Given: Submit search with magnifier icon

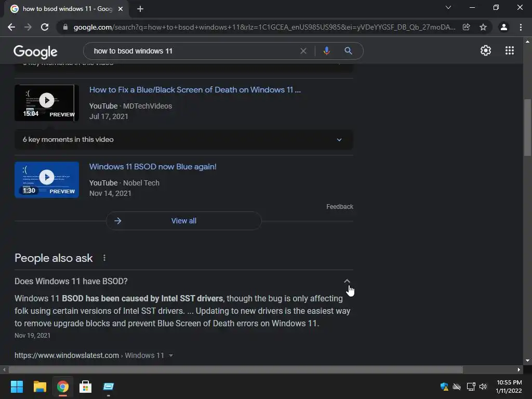Looking at the screenshot, I should [348, 51].
